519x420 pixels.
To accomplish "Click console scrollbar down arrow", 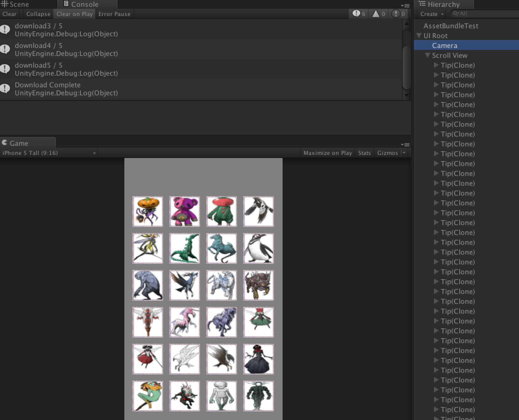I will click(x=406, y=96).
